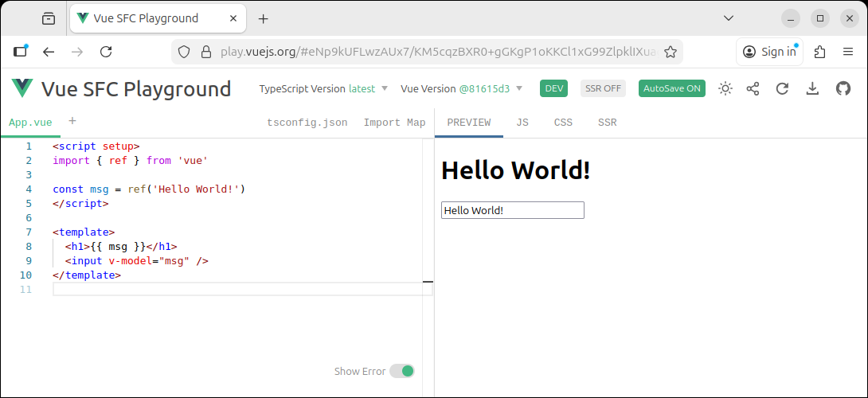Click the </template> closing tag line

click(87, 275)
